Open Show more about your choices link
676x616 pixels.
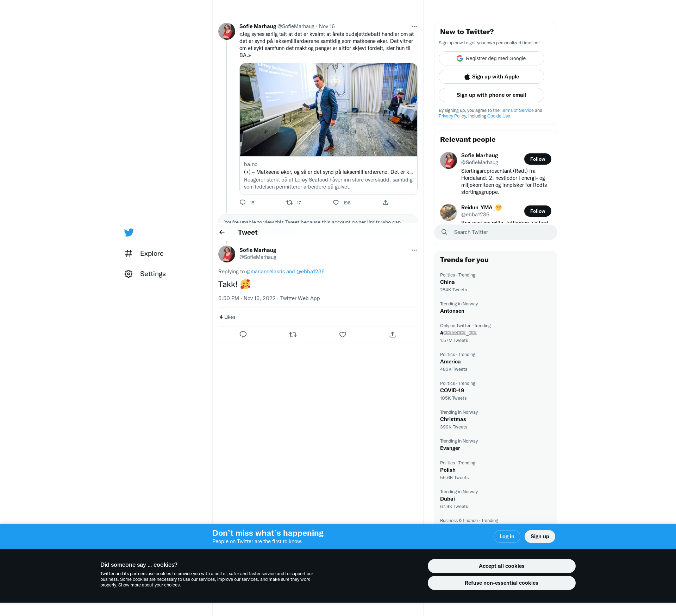pos(149,585)
